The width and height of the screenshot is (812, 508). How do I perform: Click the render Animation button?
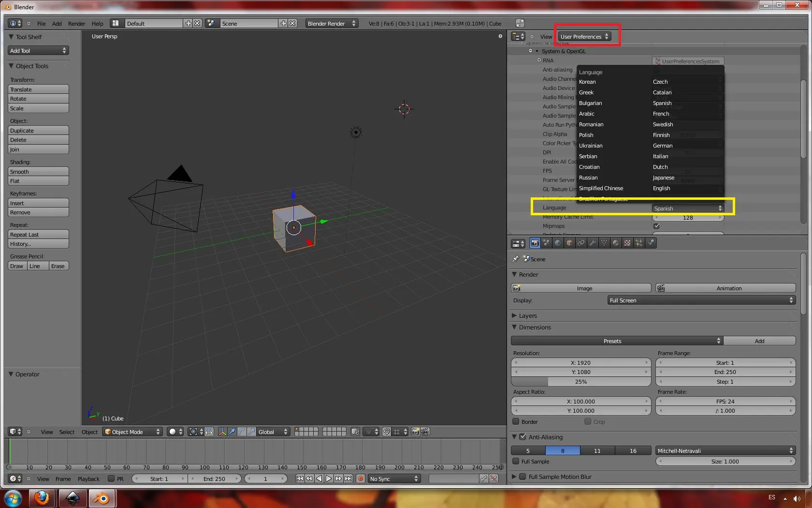click(x=725, y=288)
